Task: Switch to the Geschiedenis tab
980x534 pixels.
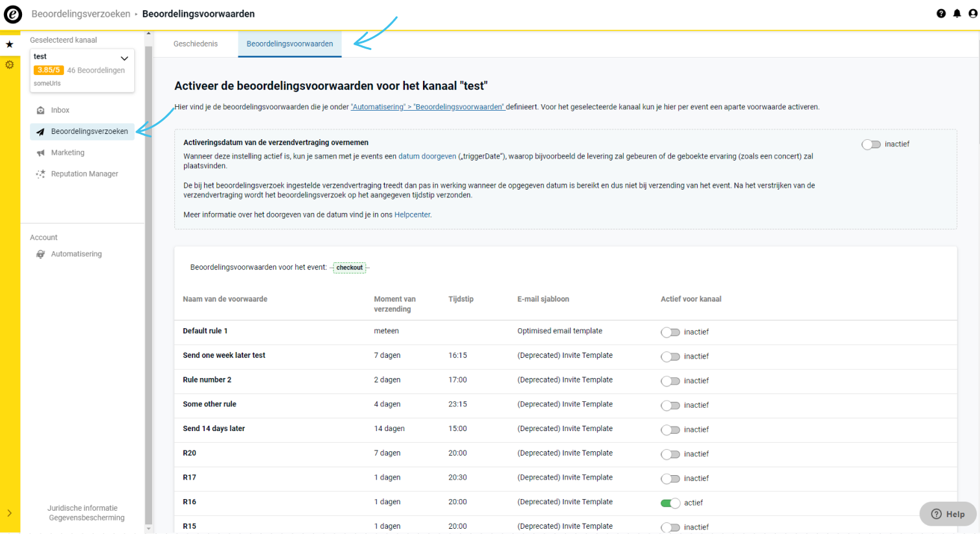Action: tap(196, 44)
